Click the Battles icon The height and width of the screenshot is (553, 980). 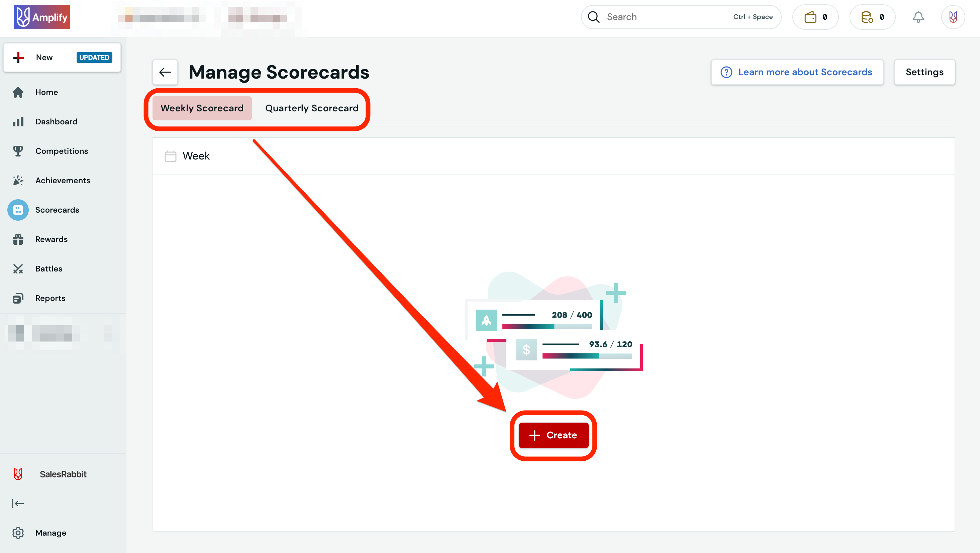pyautogui.click(x=18, y=268)
